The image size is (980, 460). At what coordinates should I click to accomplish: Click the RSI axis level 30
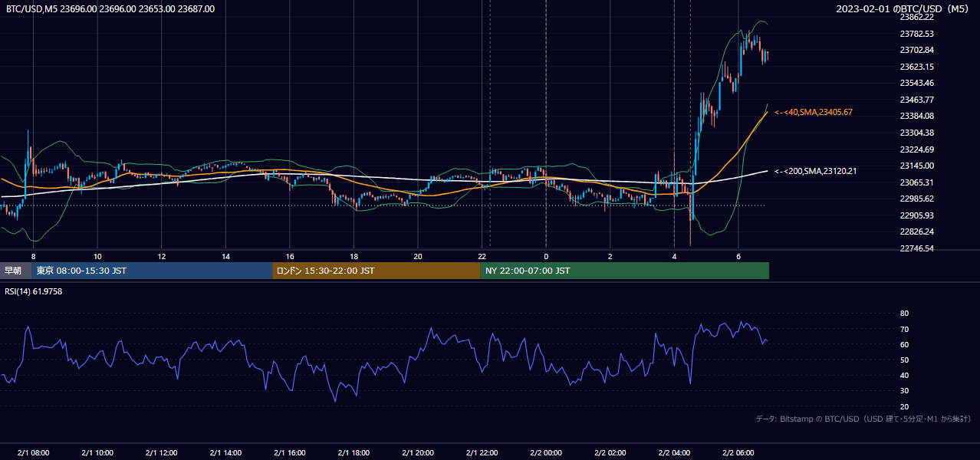904,391
